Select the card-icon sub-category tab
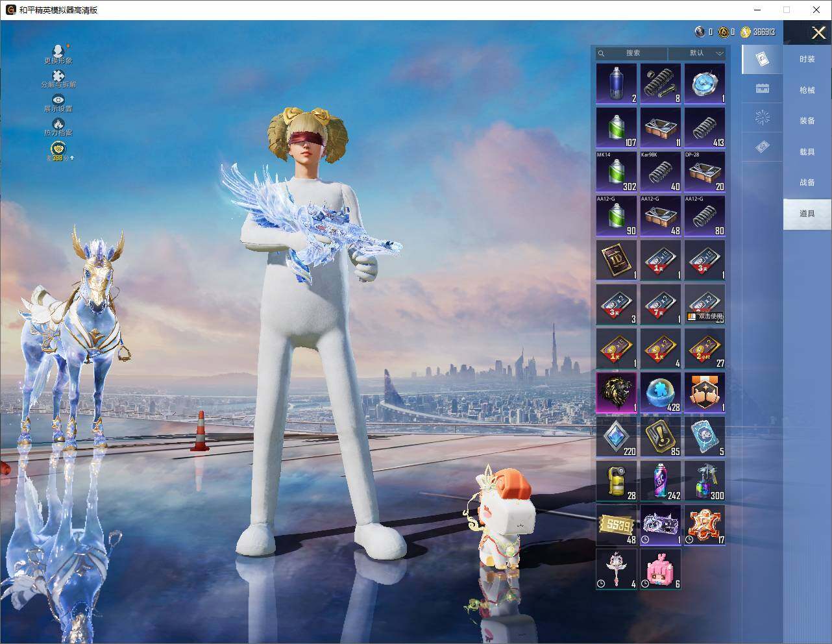The width and height of the screenshot is (832, 644). tap(762, 60)
